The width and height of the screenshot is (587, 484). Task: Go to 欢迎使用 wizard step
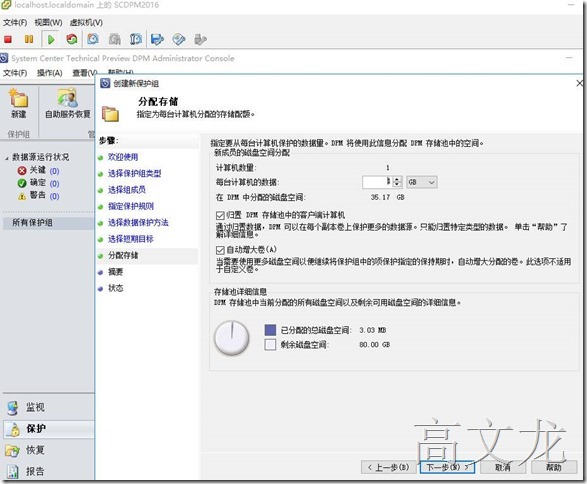pyautogui.click(x=123, y=157)
